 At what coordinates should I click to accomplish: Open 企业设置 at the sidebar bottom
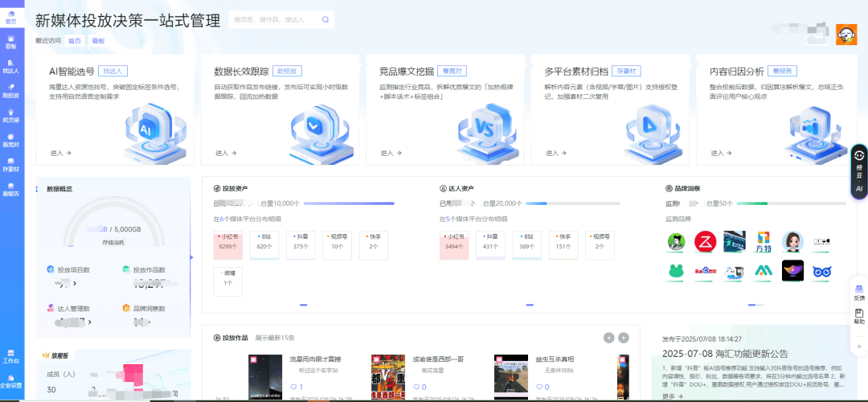(11, 380)
